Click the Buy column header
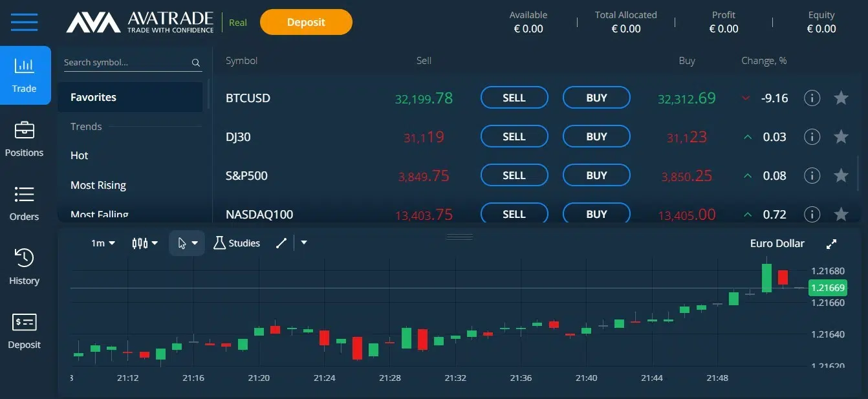 [687, 61]
